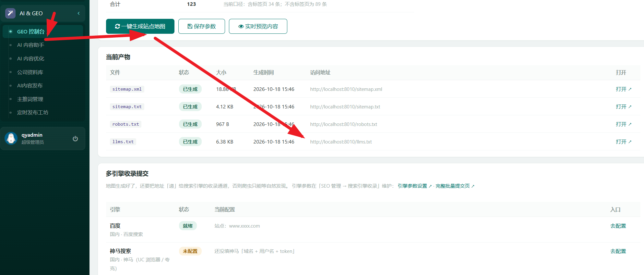The width and height of the screenshot is (644, 275).
Task: Click 保存参数 button
Action: click(x=202, y=26)
